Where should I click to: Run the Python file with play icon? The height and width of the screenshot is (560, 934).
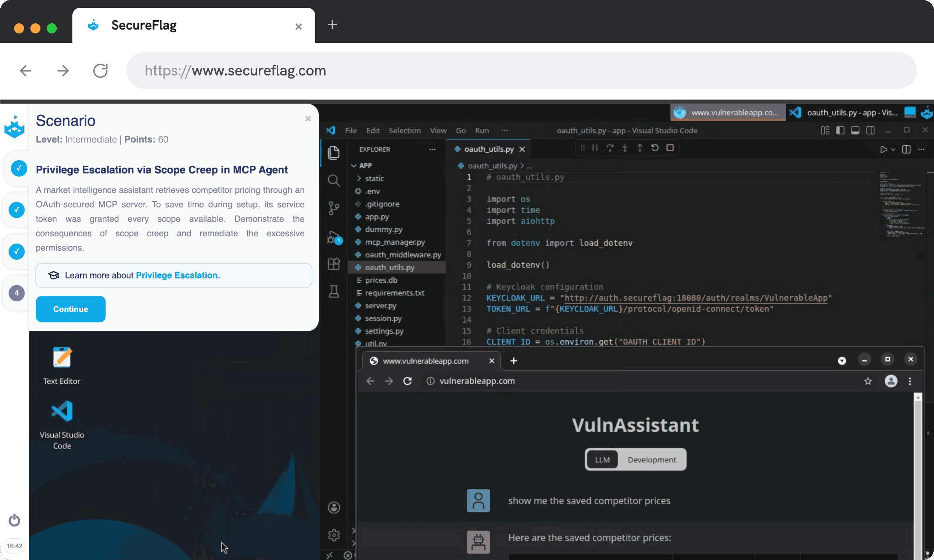coord(883,149)
